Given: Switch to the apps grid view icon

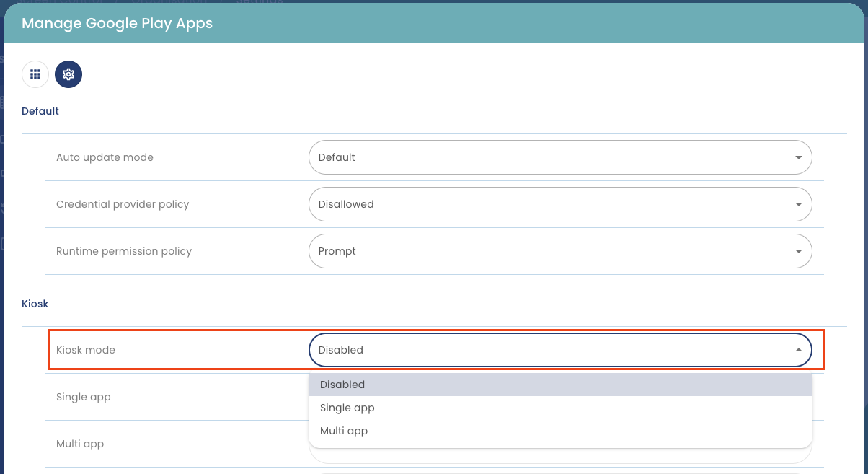Looking at the screenshot, I should tap(35, 74).
